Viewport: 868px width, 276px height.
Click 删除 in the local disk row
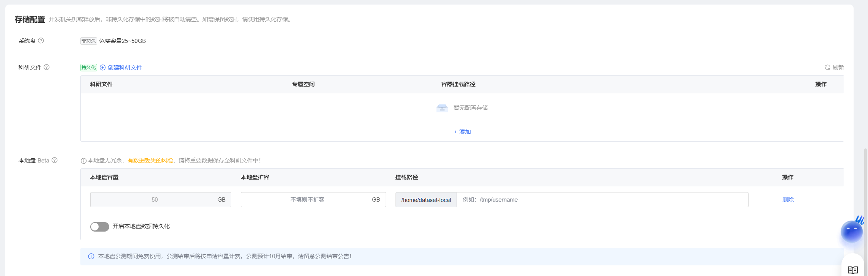(788, 199)
